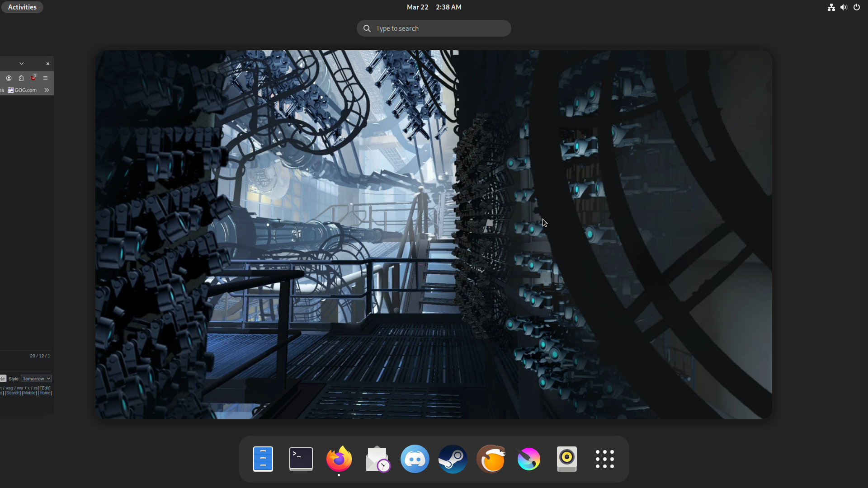Image resolution: width=868 pixels, height=488 pixels.
Task: Click the [Search] link in browser
Action: click(x=13, y=393)
